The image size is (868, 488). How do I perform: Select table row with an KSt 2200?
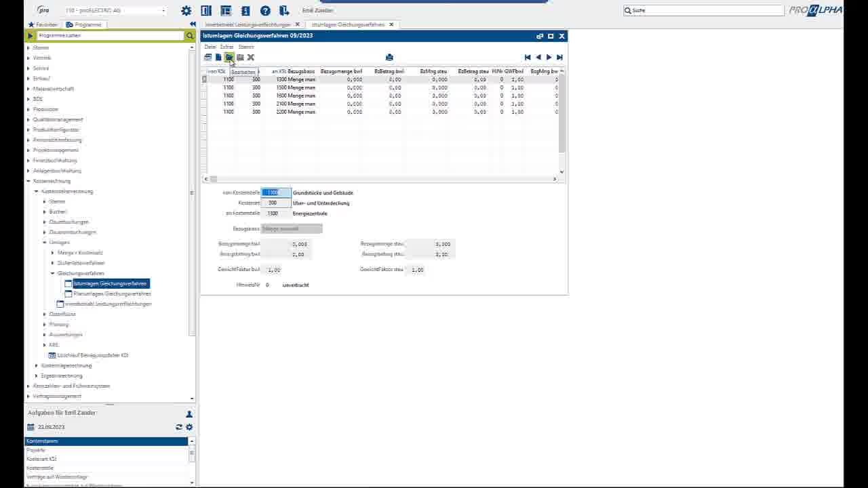[382, 112]
